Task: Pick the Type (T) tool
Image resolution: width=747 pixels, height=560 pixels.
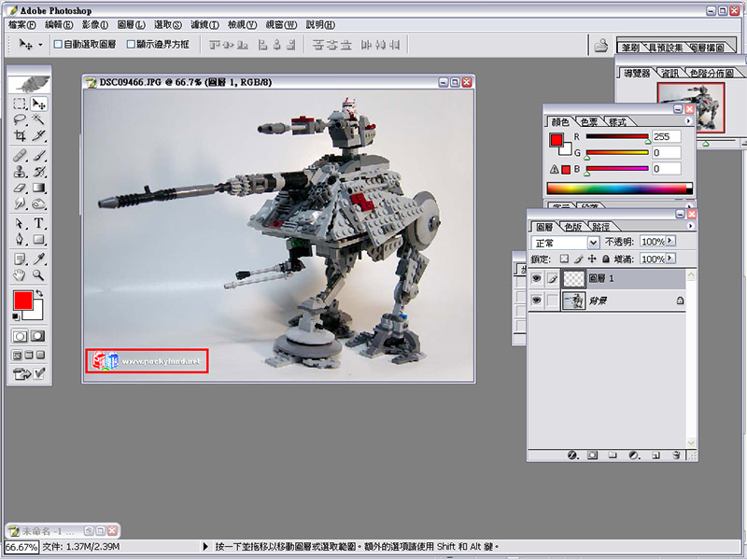Action: (39, 224)
